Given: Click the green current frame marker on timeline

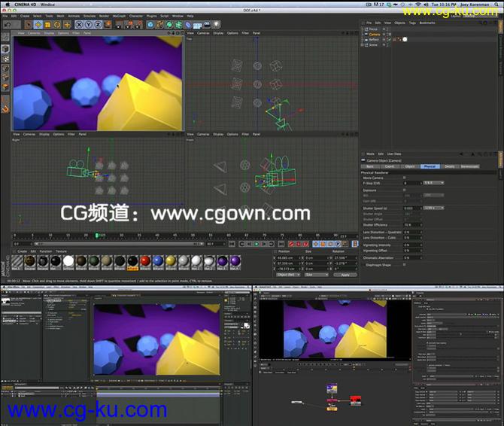Looking at the screenshot, I should (97, 236).
